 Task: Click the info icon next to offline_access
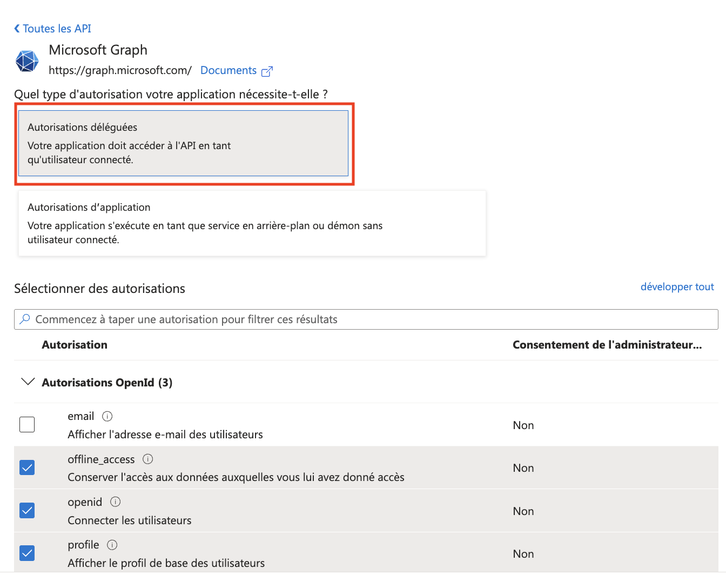pyautogui.click(x=148, y=459)
